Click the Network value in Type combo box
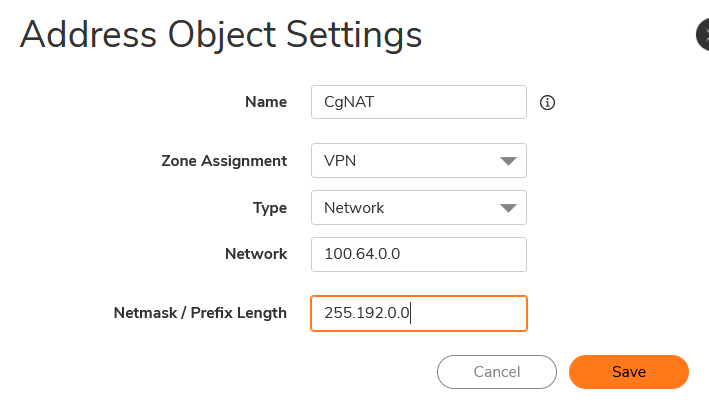Viewport: 709px width, 409px height. tap(354, 208)
